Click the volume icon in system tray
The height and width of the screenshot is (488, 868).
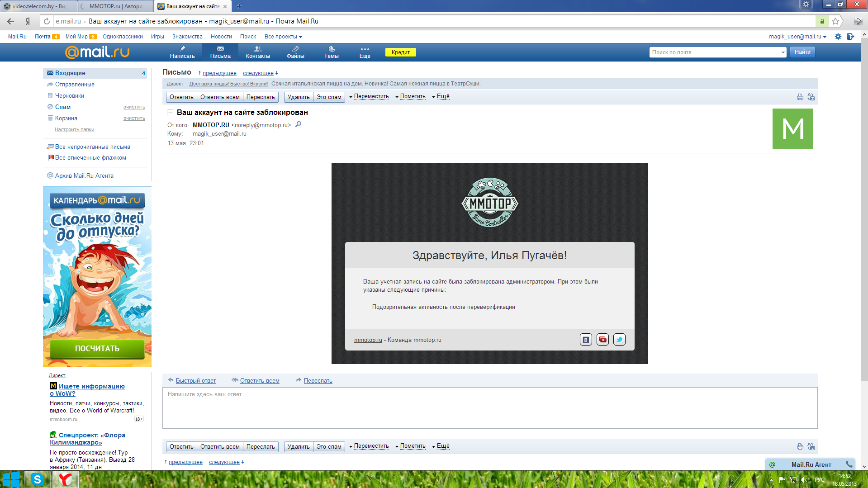point(804,479)
